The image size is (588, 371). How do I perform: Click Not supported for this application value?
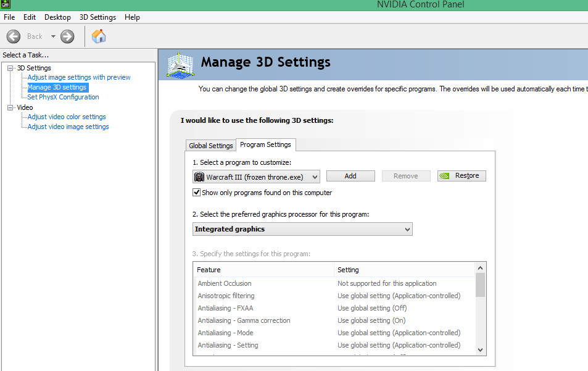[387, 283]
